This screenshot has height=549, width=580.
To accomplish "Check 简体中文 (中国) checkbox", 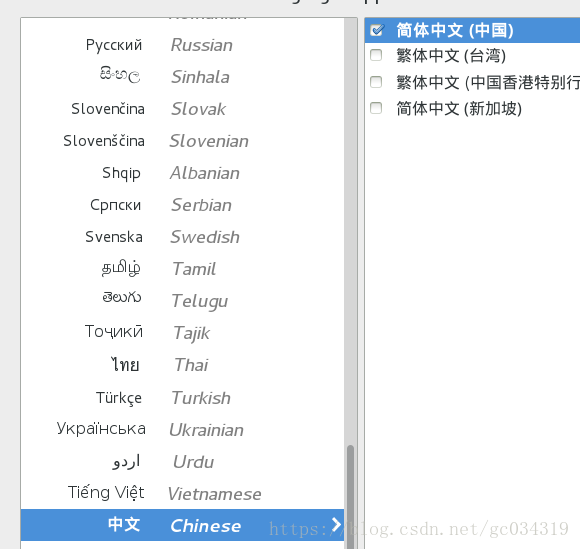I will point(377,30).
